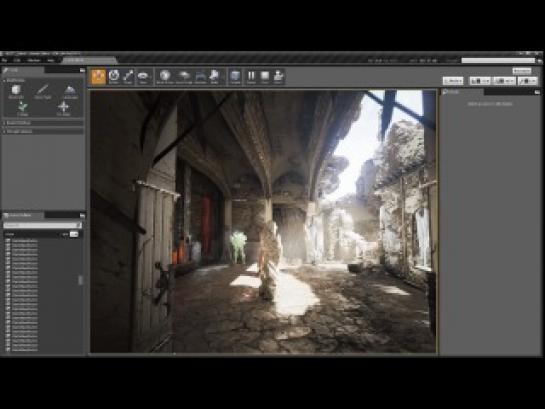Open the Details panel tab options arrow
Image resolution: width=545 pixels, height=409 pixels.
point(537,92)
